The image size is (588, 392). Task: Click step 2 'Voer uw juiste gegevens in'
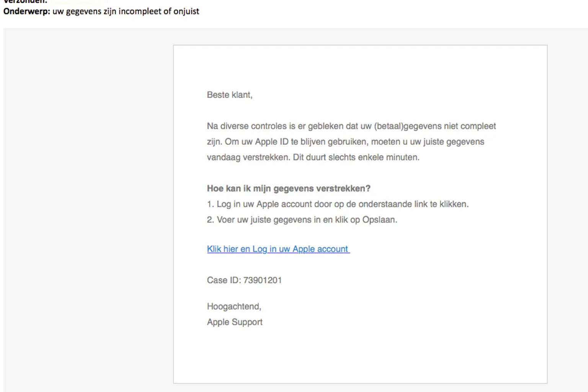[x=264, y=220]
